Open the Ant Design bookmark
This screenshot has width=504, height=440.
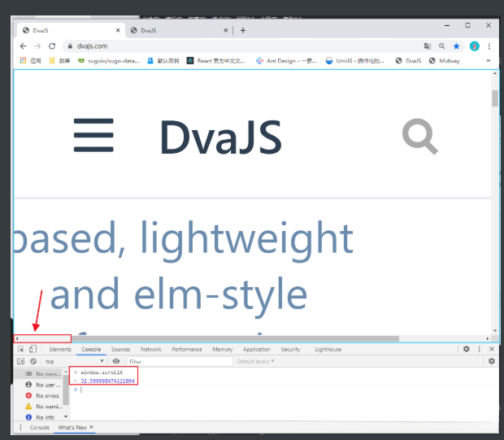(x=286, y=60)
